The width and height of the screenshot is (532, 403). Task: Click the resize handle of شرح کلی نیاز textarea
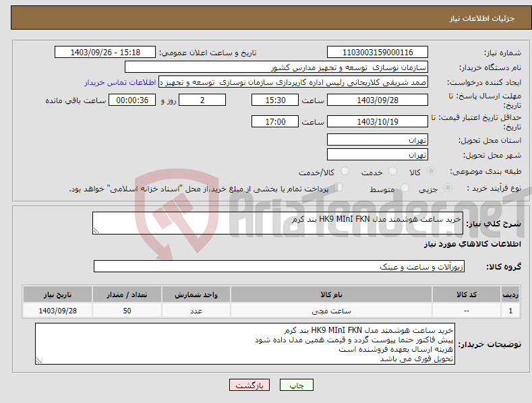96,230
